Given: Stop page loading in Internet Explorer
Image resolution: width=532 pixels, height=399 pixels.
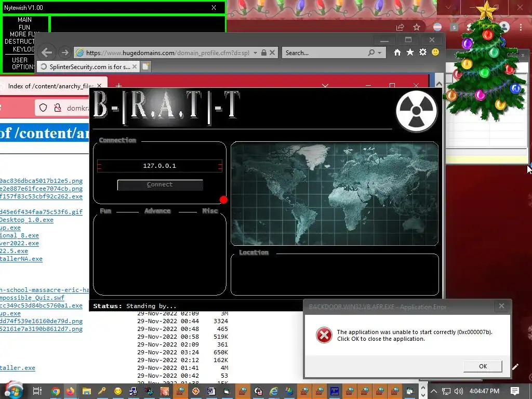Looking at the screenshot, I should (272, 52).
